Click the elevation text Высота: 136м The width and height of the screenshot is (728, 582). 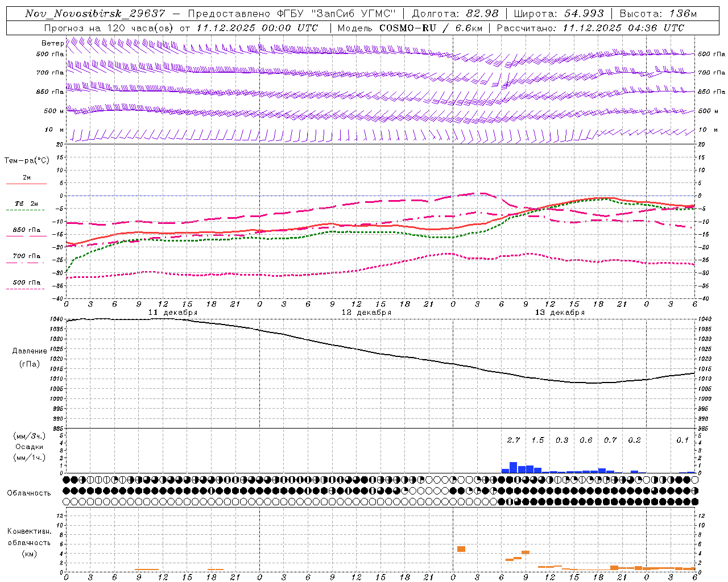(658, 14)
